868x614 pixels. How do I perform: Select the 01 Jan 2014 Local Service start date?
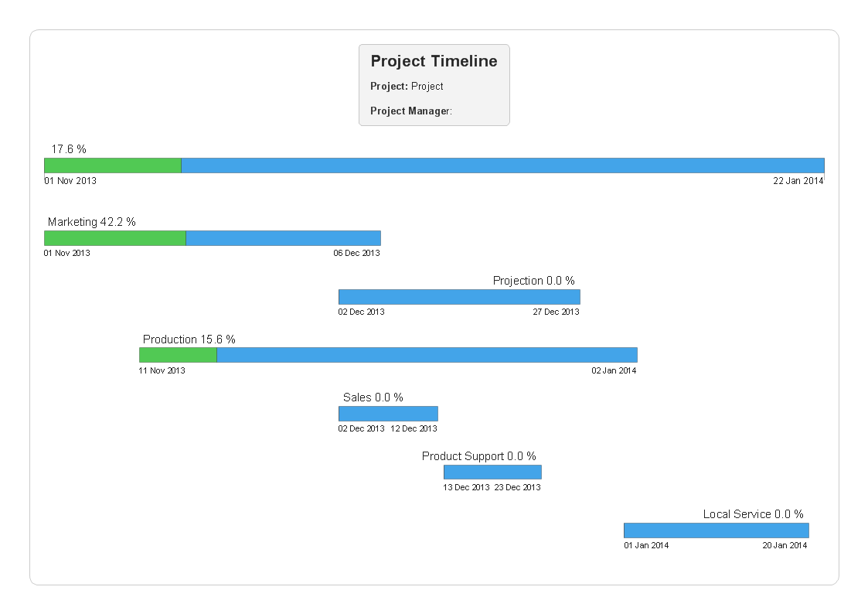pyautogui.click(x=646, y=545)
